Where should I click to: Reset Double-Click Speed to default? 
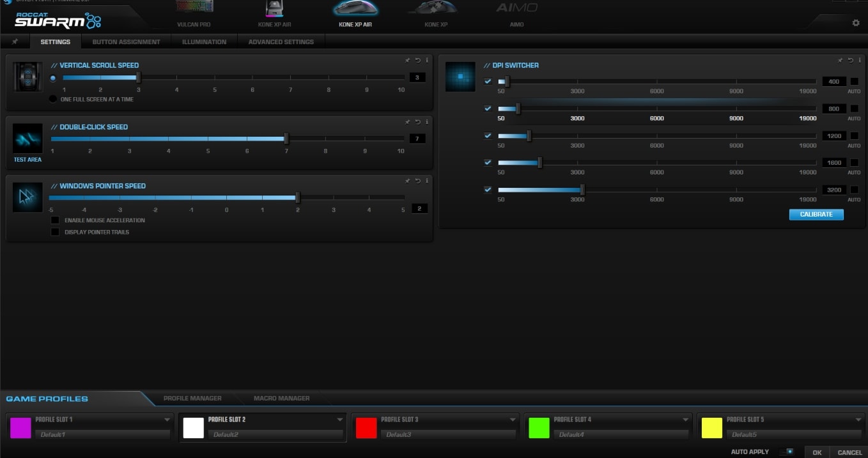click(x=417, y=121)
